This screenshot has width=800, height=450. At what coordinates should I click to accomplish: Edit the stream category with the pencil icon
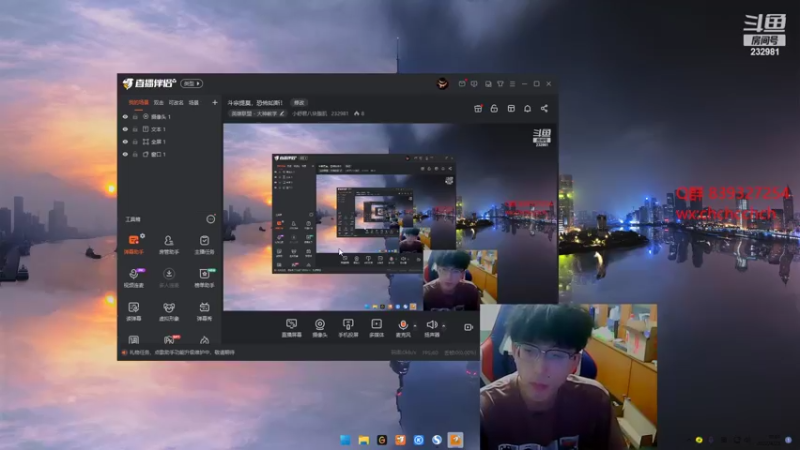point(282,113)
